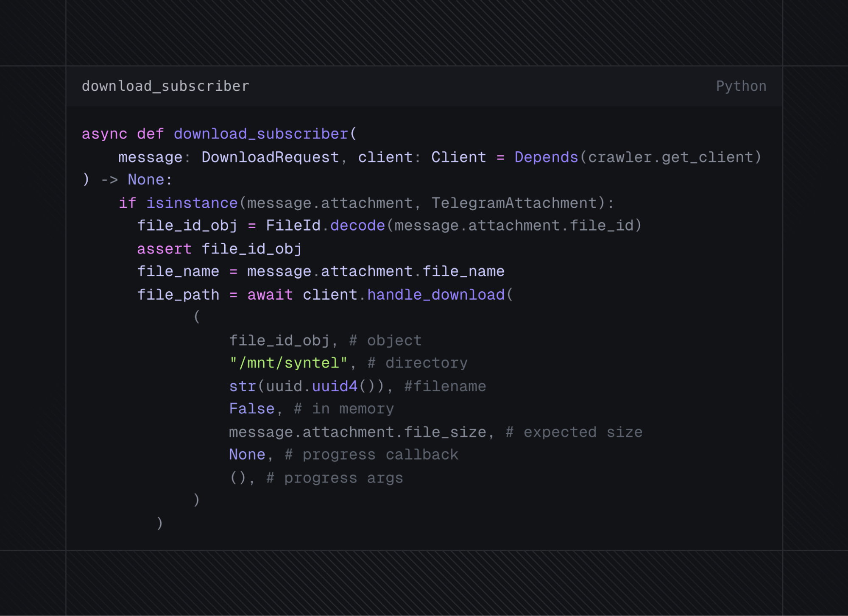848x616 pixels.
Task: Click the Python language label
Action: point(741,86)
